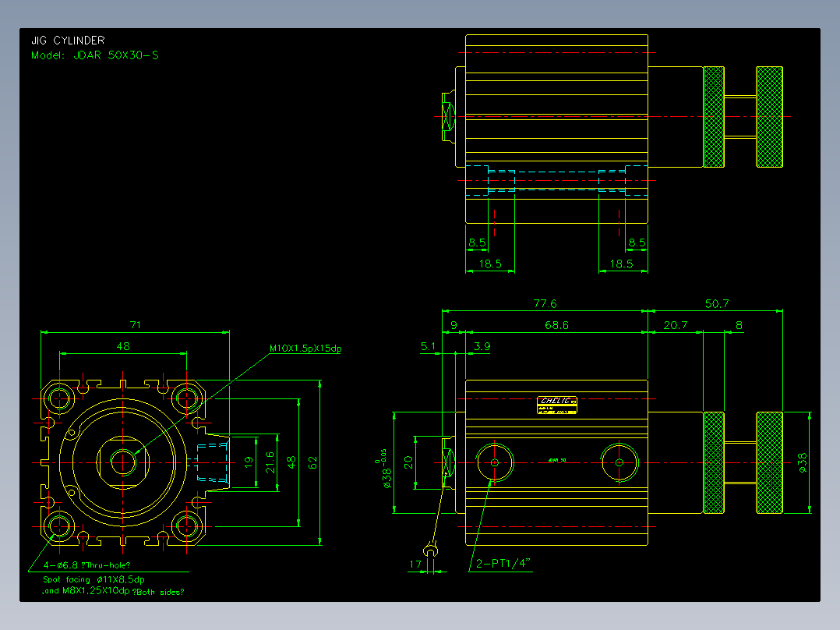Click the CHELIC nameplate on the cylinder
Screen dimensions: 840x630
point(557,405)
